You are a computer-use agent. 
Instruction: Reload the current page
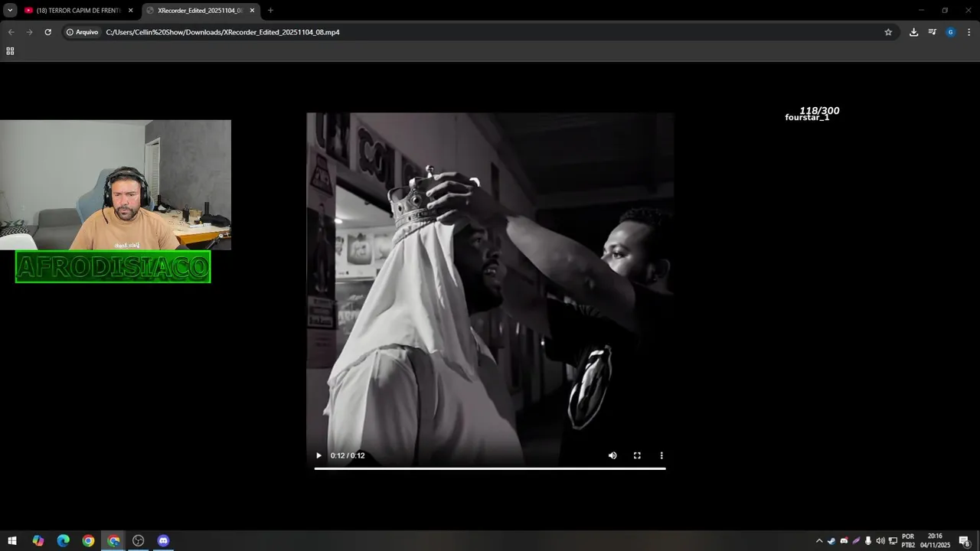tap(47, 32)
